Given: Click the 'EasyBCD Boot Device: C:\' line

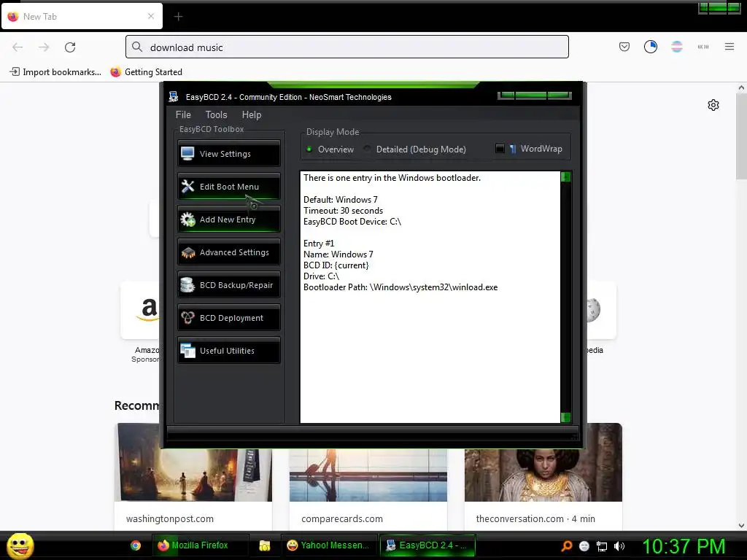Looking at the screenshot, I should click(x=352, y=222).
